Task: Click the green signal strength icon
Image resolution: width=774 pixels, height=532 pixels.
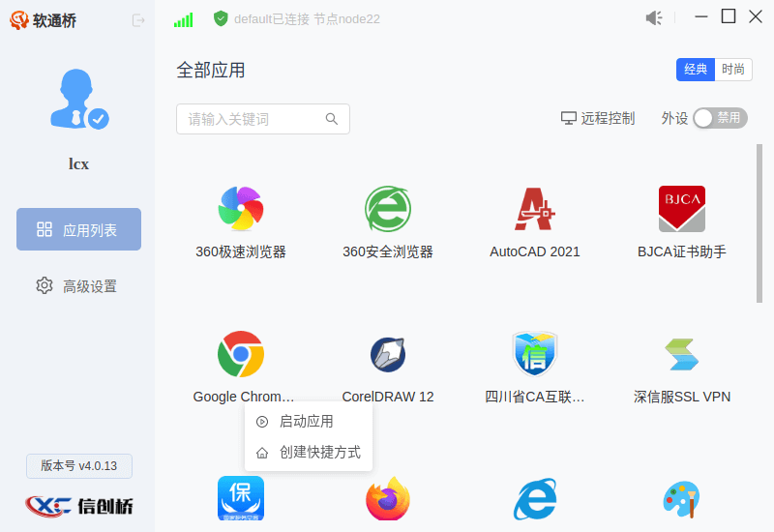Action: pyautogui.click(x=183, y=19)
